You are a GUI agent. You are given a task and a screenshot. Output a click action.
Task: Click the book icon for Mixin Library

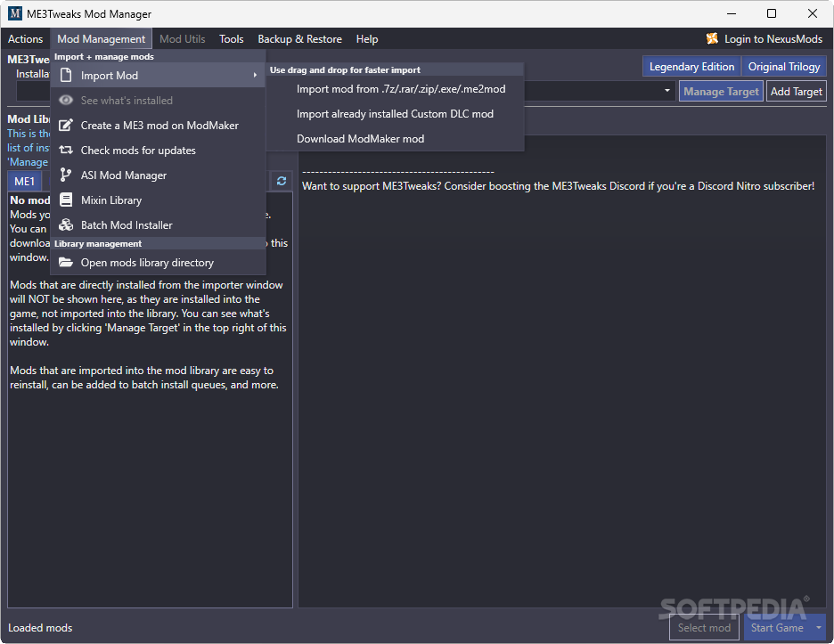[66, 200]
